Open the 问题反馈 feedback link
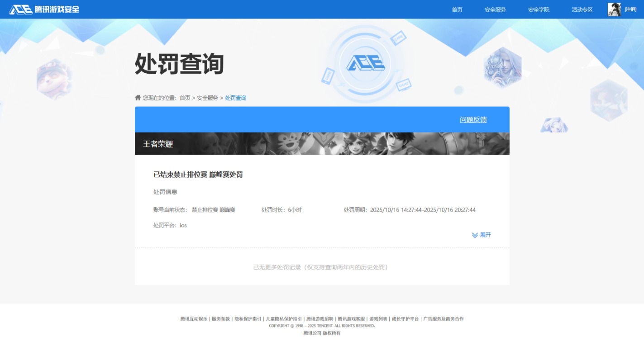Viewport: 644px width, 351px height. tap(473, 119)
